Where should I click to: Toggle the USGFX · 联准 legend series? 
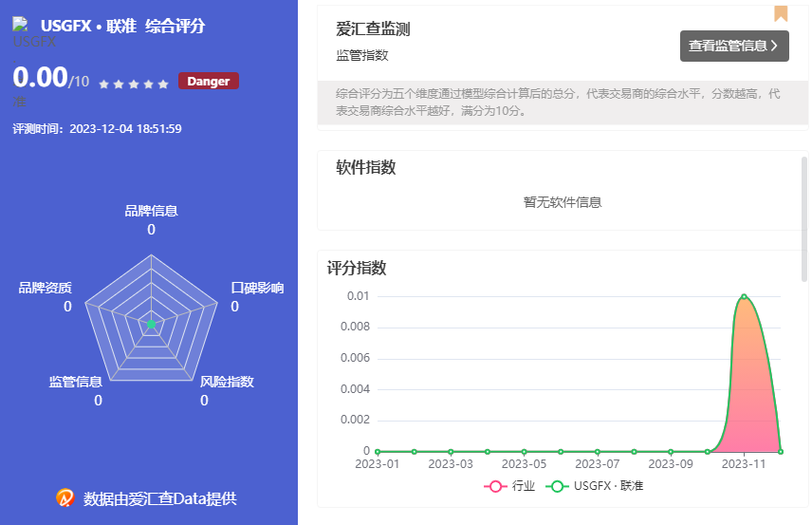point(595,486)
